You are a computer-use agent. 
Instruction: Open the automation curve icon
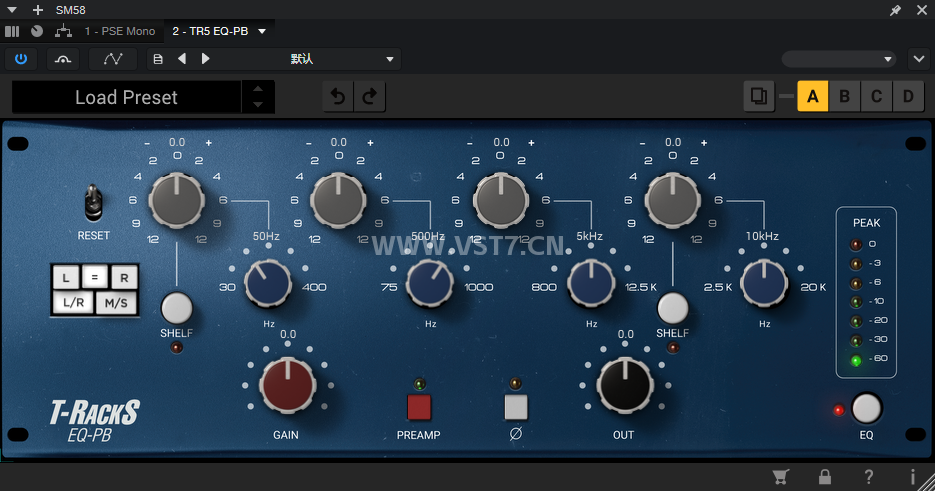coord(113,59)
